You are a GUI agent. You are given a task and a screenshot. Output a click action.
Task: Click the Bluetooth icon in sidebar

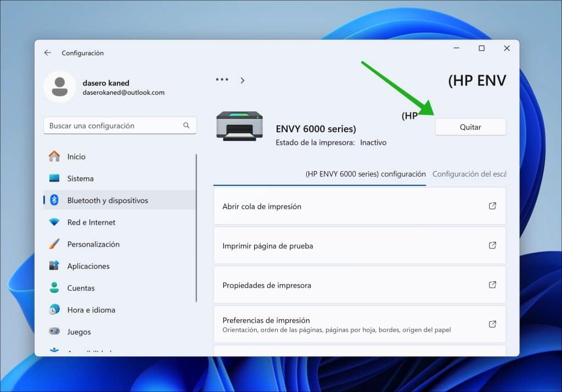54,200
